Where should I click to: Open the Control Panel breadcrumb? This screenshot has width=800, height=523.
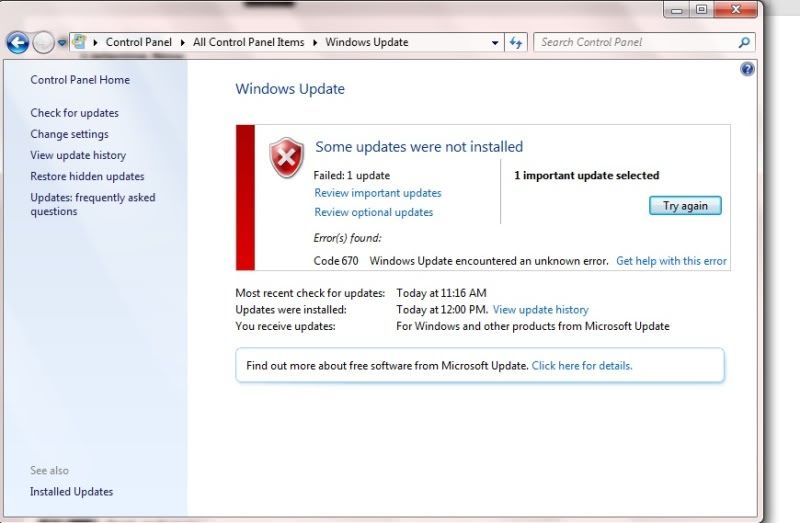(138, 42)
